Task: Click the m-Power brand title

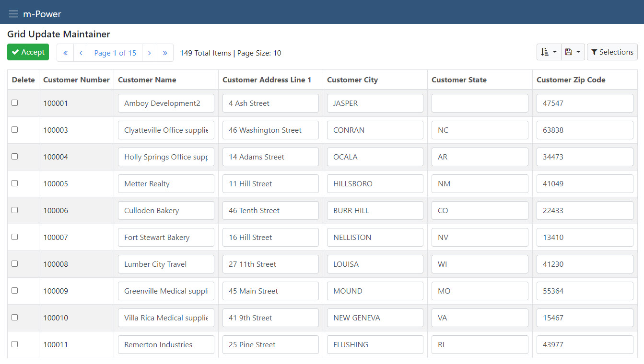Action: [42, 14]
